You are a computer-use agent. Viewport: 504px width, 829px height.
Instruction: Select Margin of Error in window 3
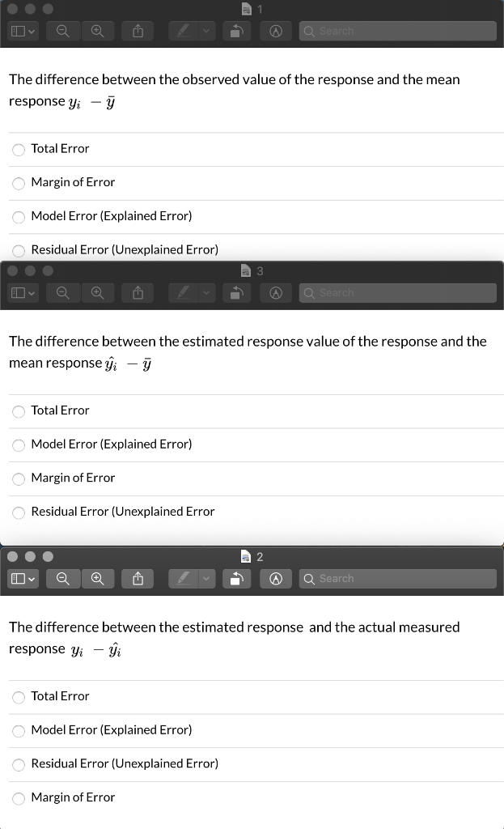pos(19,479)
